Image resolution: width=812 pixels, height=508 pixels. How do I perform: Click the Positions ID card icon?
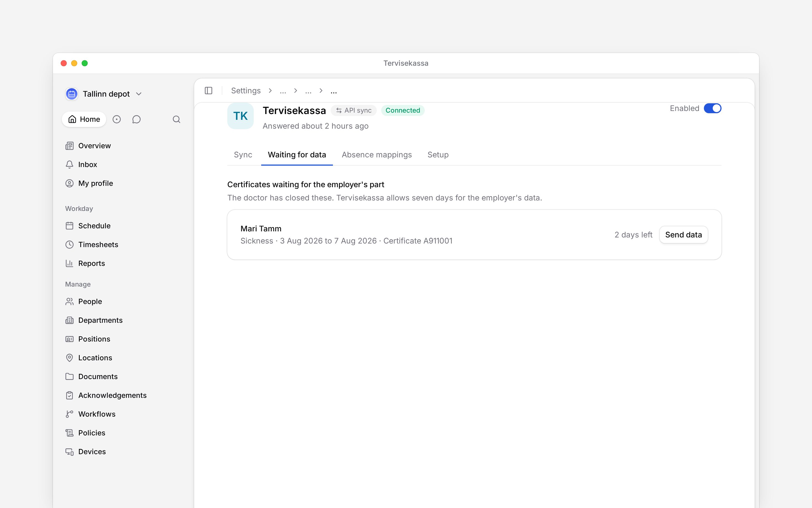point(70,339)
